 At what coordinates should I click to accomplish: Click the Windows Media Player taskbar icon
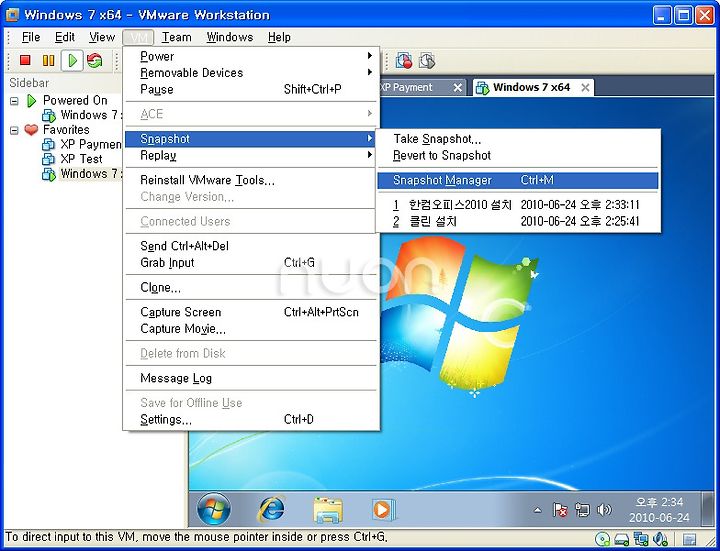383,509
